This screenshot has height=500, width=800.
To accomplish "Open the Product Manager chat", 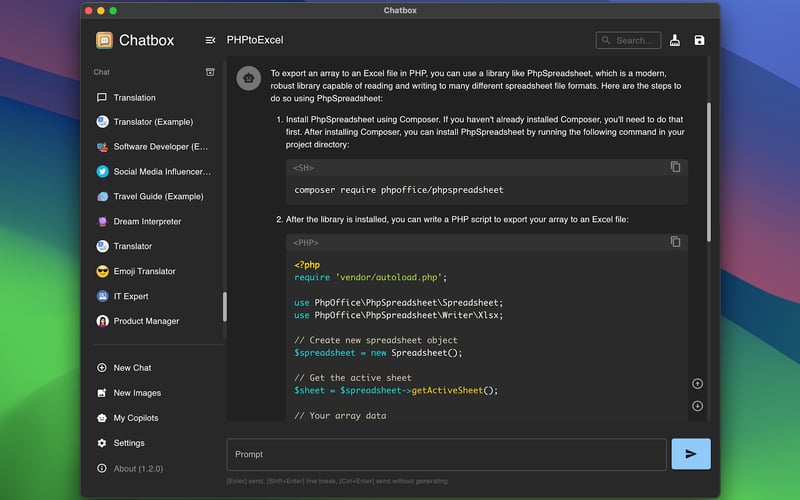I will [x=146, y=321].
